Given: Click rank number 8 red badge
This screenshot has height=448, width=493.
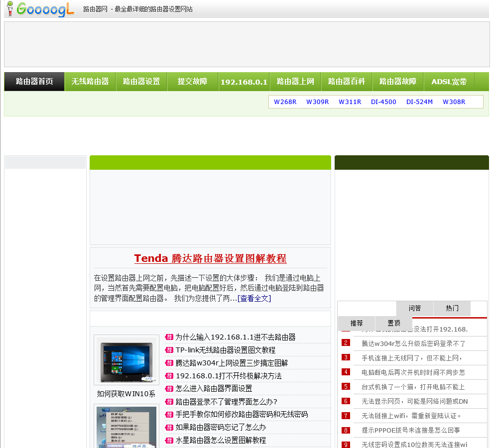Looking at the screenshot, I should click(346, 430).
